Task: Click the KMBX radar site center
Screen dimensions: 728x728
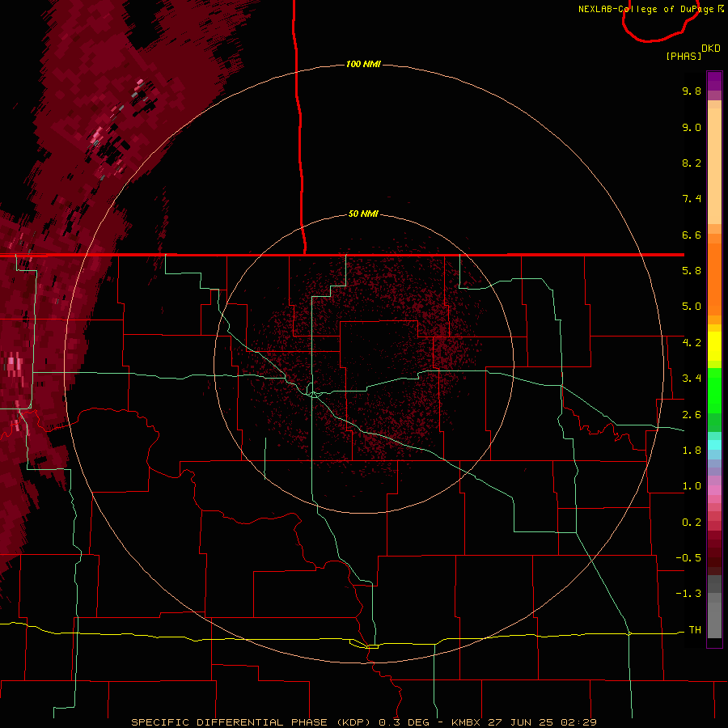Action: (x=364, y=365)
